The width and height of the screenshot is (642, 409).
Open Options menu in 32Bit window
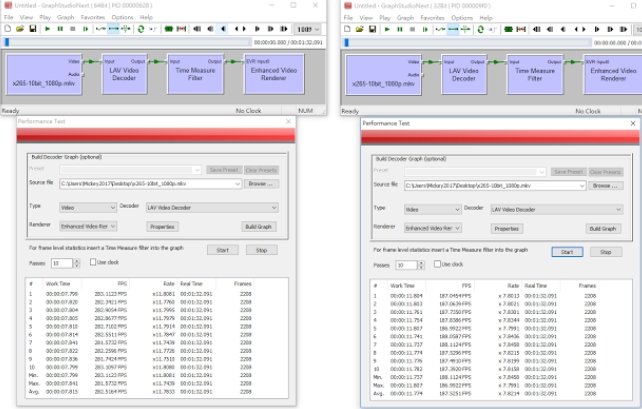point(462,18)
